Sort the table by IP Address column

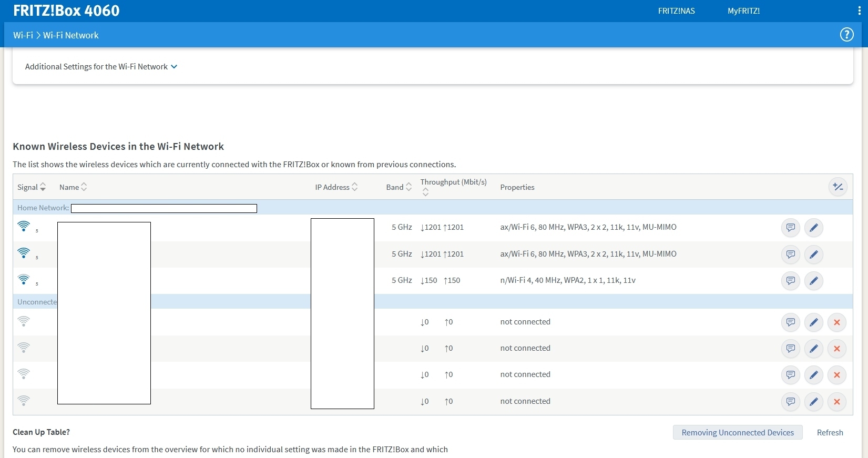click(336, 187)
